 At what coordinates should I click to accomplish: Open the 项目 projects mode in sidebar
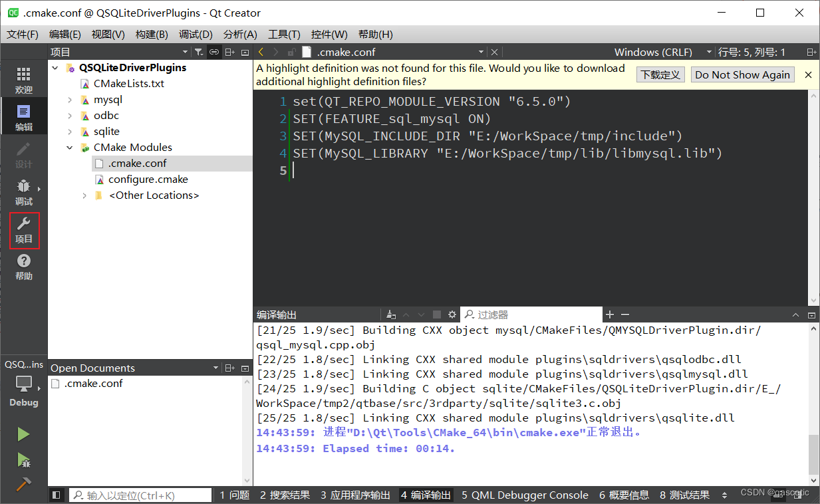(x=24, y=230)
